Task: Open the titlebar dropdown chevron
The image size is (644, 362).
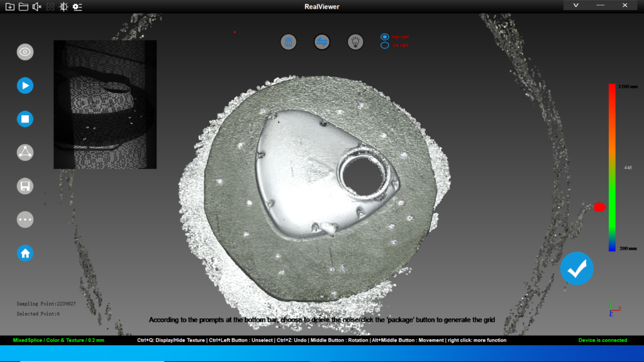Action: (x=575, y=5)
